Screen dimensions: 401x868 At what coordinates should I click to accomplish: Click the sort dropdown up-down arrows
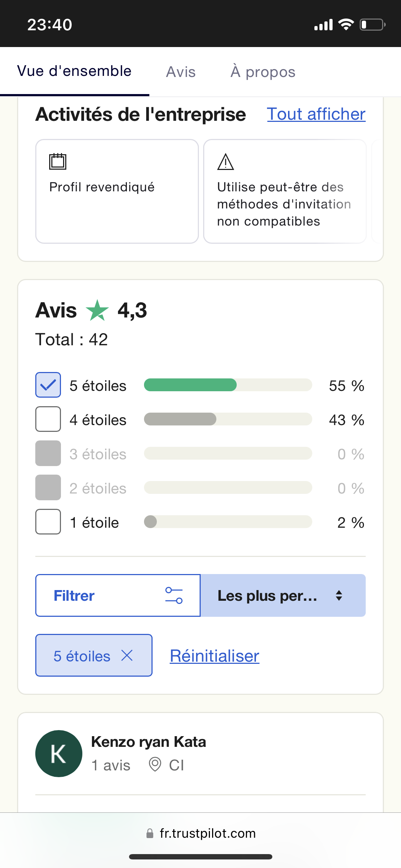(339, 595)
